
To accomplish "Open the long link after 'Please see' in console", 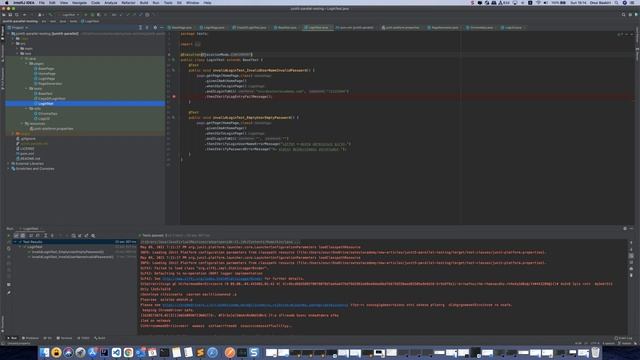I will pyautogui.click(x=255, y=305).
